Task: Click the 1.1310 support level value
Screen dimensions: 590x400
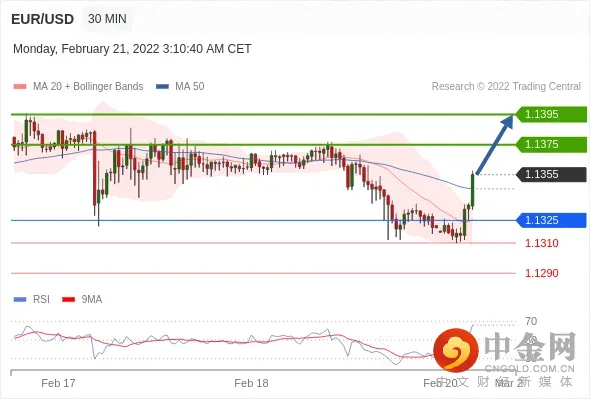Action: coord(541,243)
